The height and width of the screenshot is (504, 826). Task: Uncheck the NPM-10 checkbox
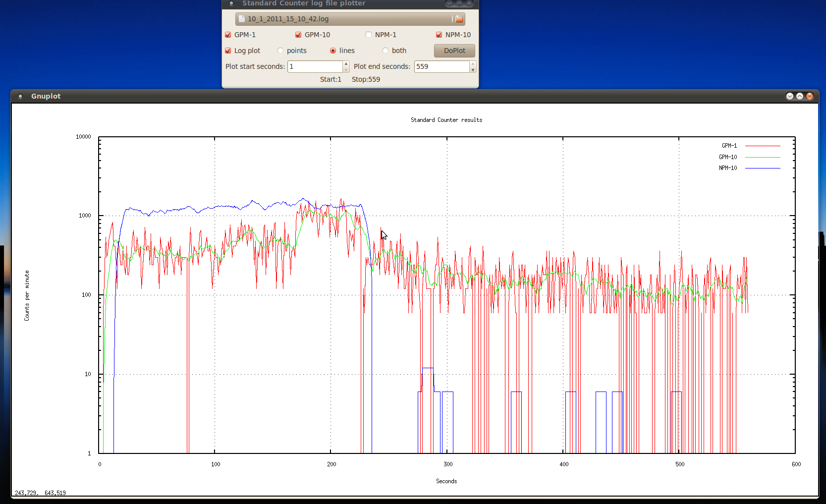pos(439,35)
